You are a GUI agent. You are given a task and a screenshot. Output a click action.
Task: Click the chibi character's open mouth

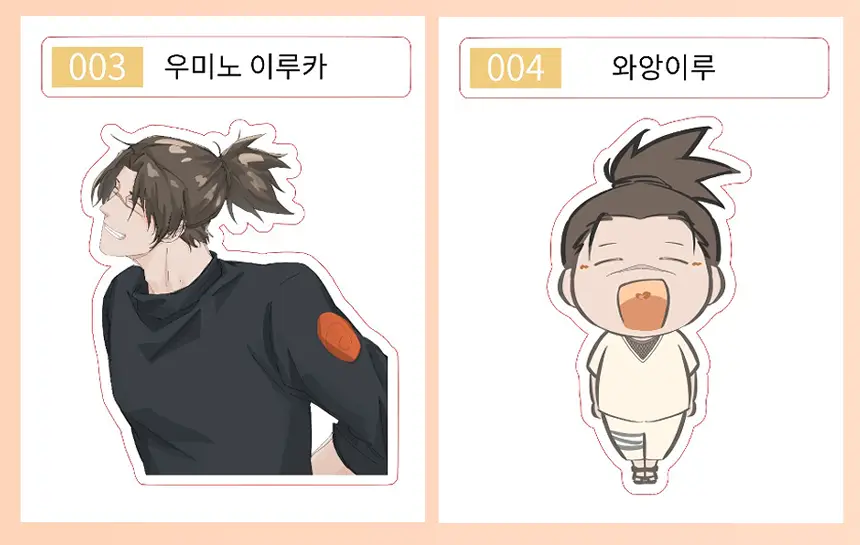coord(646,306)
